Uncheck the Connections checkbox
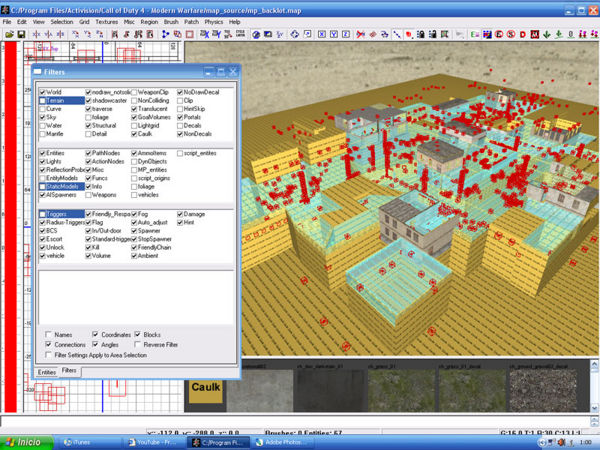Screen dimensions: 600x450 point(48,344)
